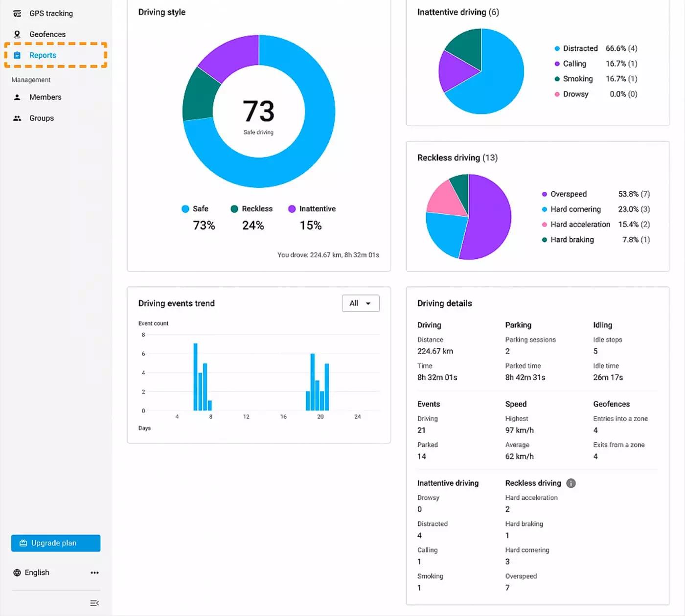Image resolution: width=685 pixels, height=616 pixels.
Task: Click the Calling legend dot
Action: tap(557, 64)
